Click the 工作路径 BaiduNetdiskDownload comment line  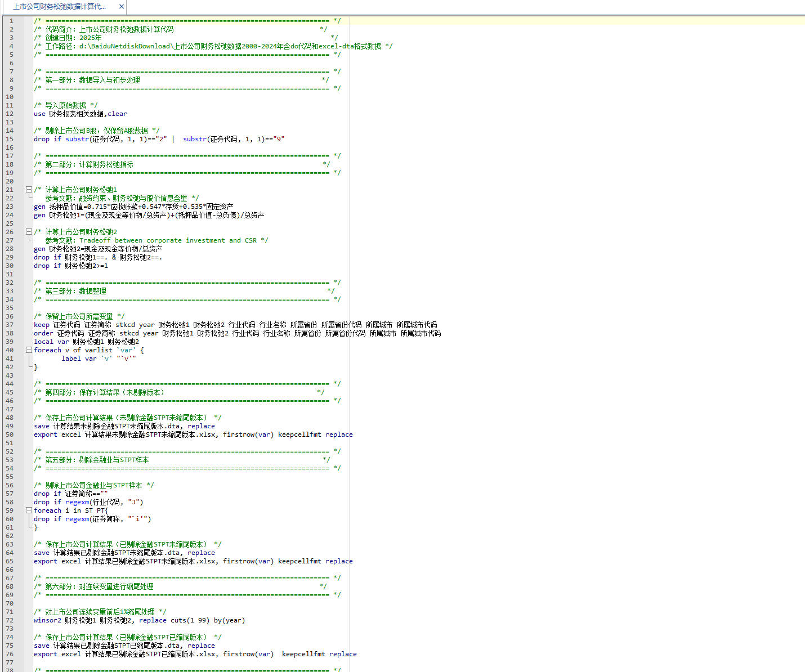[x=213, y=46]
